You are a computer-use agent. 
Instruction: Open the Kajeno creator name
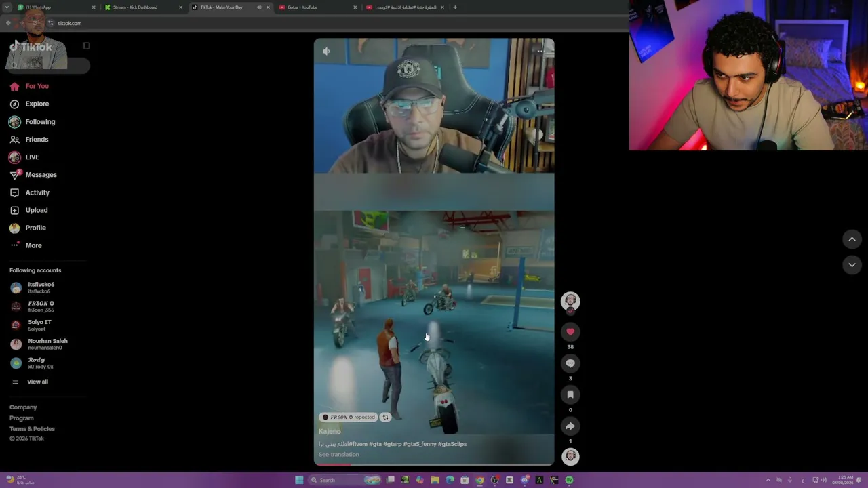(x=330, y=432)
